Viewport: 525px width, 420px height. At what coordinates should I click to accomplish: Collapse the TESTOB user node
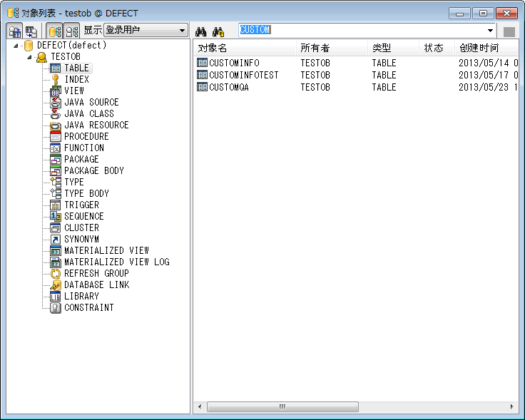tap(29, 57)
